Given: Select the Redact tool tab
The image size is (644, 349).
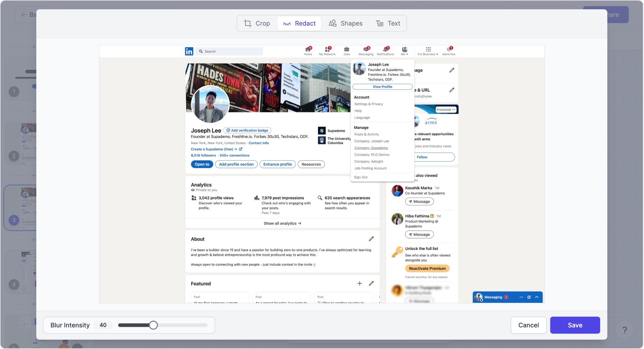Looking at the screenshot, I should (x=299, y=23).
